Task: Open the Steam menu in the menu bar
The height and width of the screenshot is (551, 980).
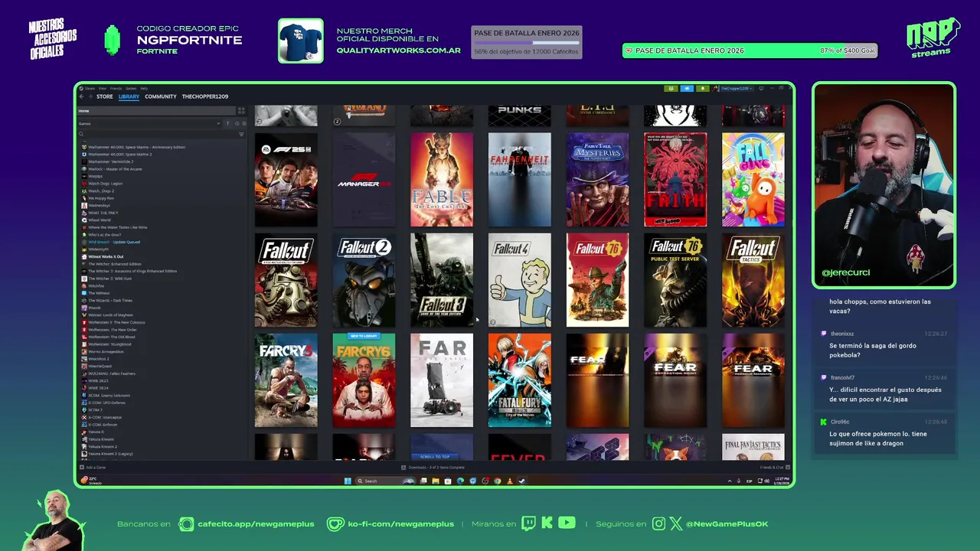Action: (x=90, y=89)
